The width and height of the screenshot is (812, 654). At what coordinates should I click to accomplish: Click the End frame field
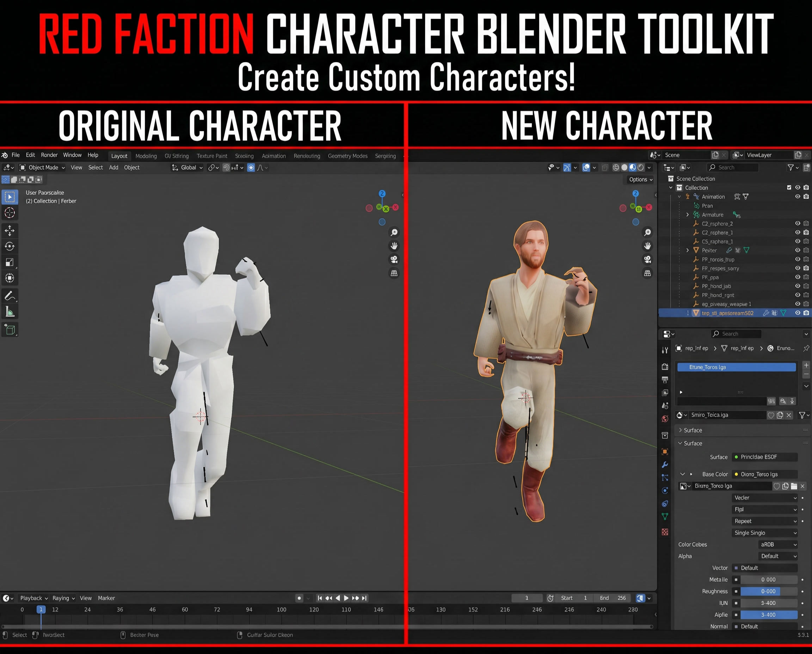(x=613, y=598)
